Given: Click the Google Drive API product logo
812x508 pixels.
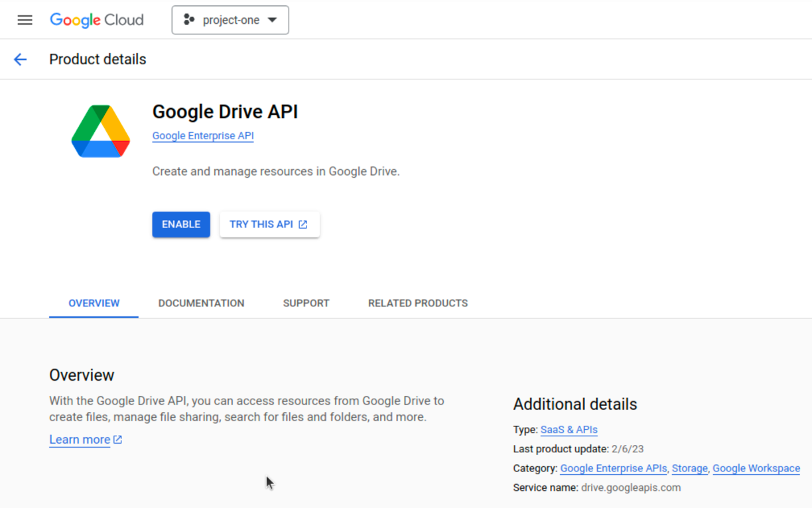Looking at the screenshot, I should (x=100, y=131).
